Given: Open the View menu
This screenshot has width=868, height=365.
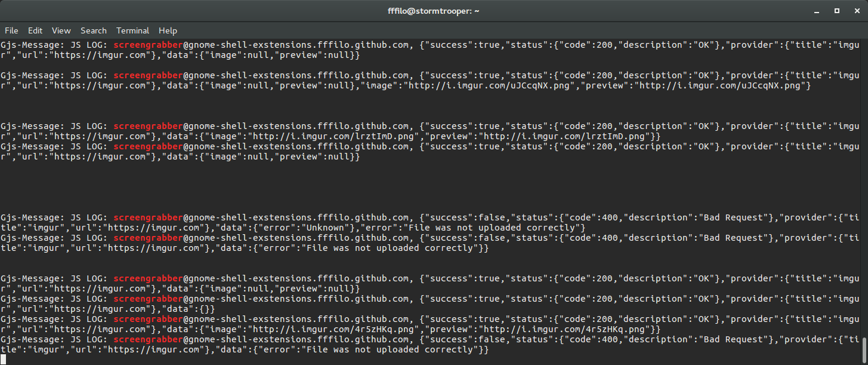Looking at the screenshot, I should (61, 30).
